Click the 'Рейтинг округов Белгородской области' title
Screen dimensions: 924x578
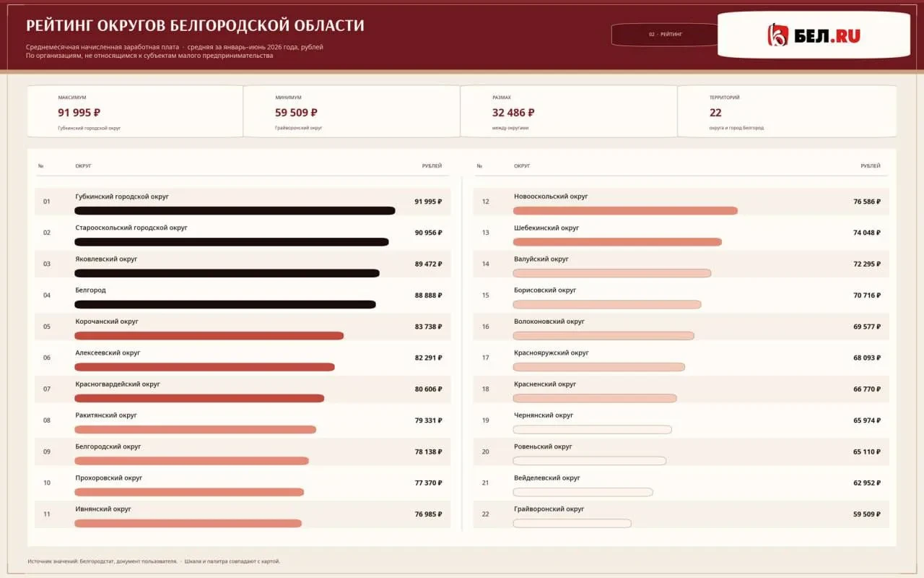(x=195, y=26)
